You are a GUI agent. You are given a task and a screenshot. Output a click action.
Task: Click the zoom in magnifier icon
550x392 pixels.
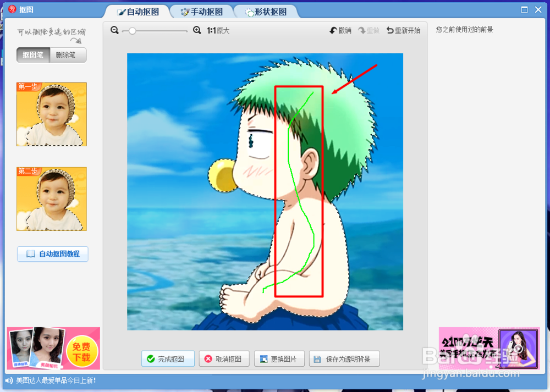197,30
